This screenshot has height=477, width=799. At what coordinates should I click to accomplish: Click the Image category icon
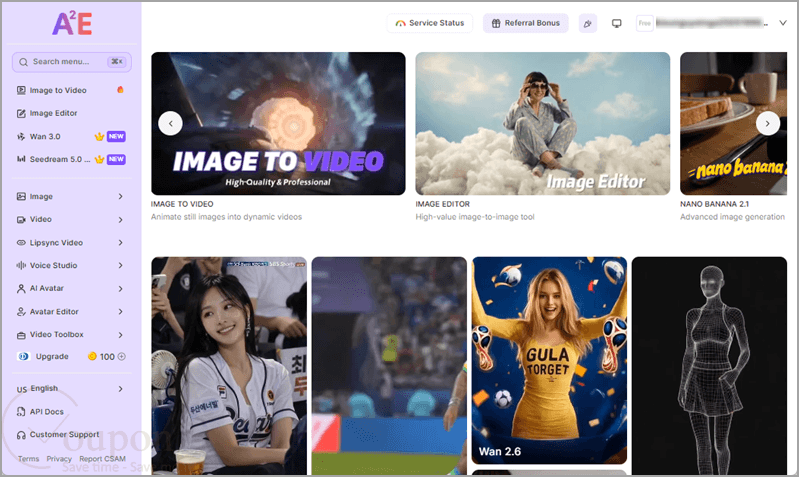pyautogui.click(x=21, y=196)
